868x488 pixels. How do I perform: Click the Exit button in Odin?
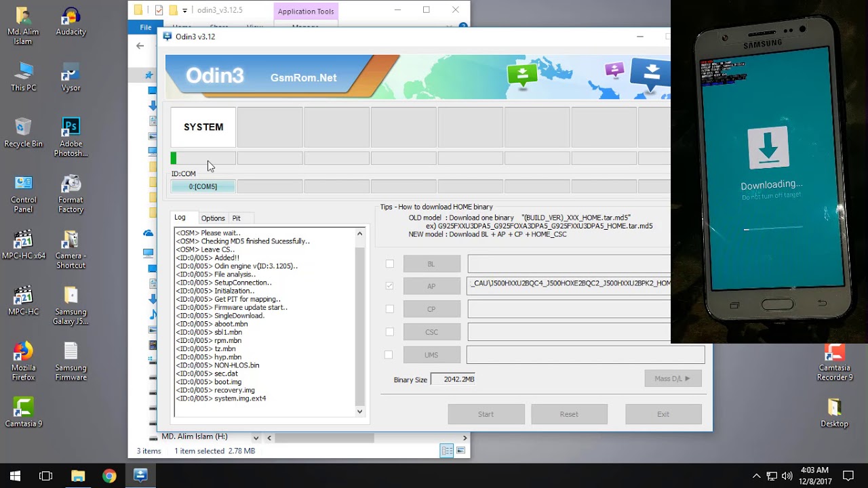(663, 414)
